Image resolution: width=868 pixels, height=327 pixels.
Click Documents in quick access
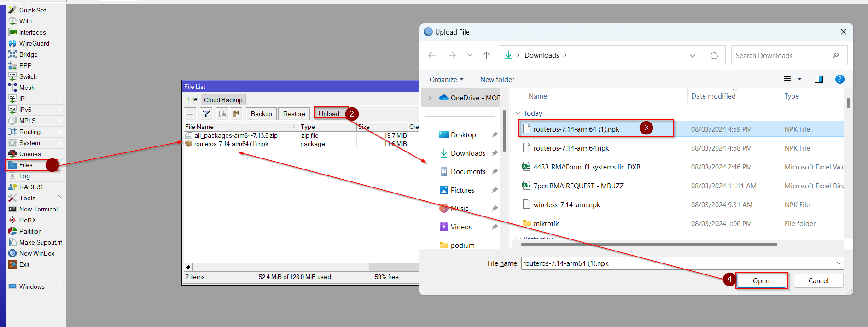(x=467, y=171)
